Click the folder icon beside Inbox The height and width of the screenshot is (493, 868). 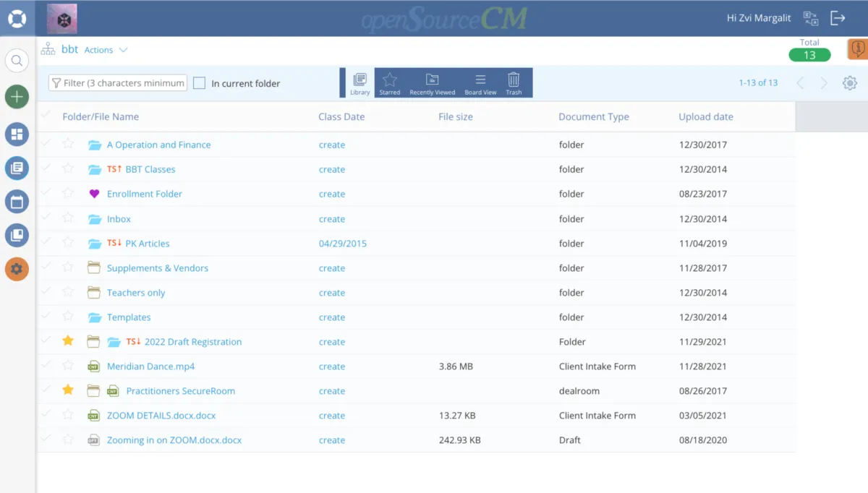[x=94, y=218]
